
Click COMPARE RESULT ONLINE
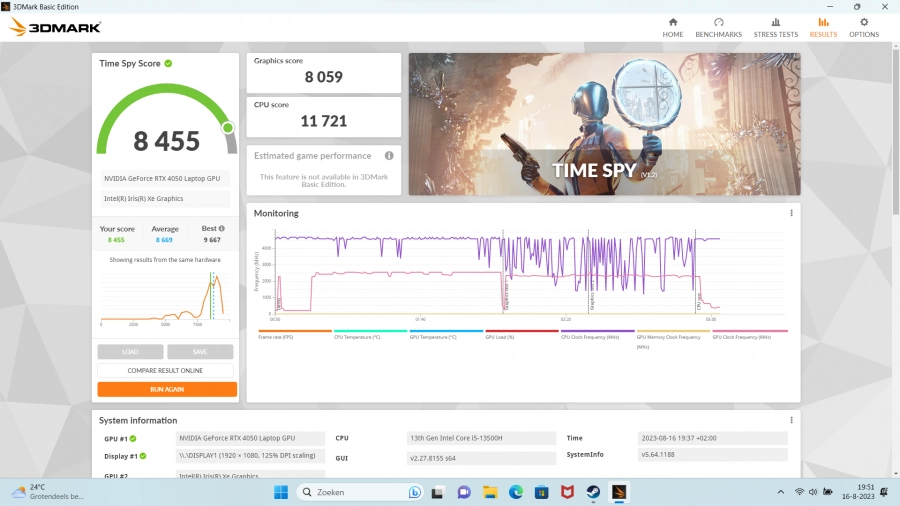[165, 370]
